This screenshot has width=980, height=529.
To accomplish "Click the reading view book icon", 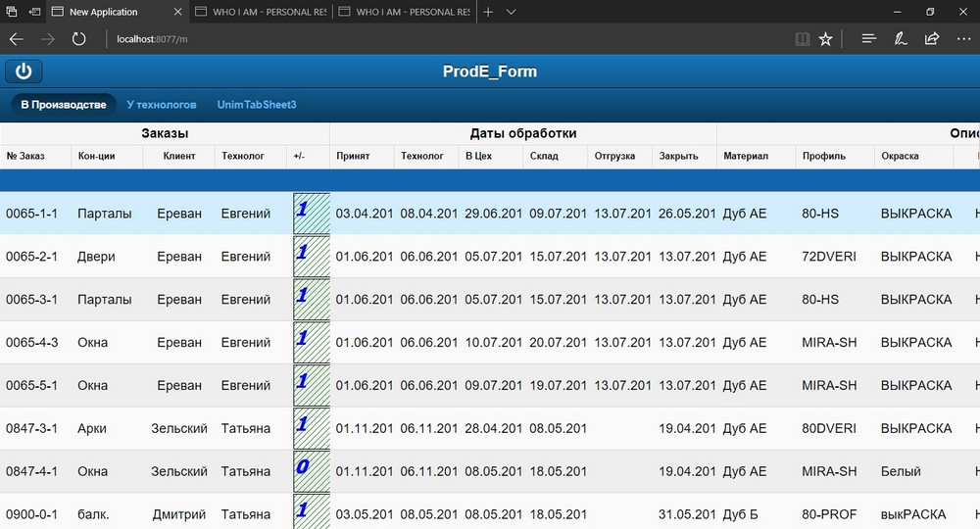I will click(803, 39).
